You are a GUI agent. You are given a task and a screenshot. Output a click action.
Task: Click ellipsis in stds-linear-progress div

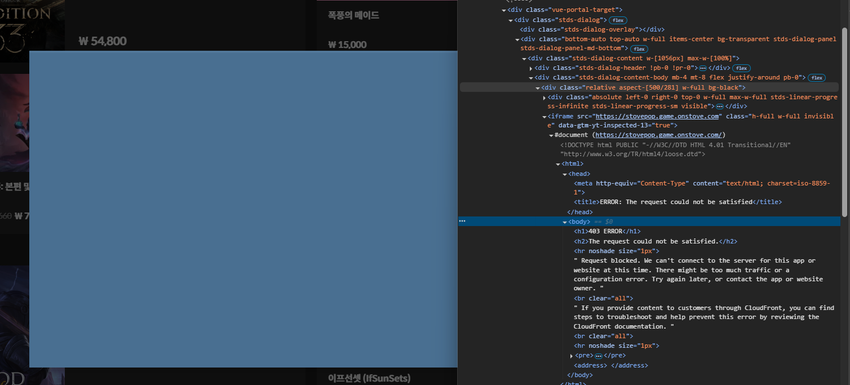(x=719, y=107)
